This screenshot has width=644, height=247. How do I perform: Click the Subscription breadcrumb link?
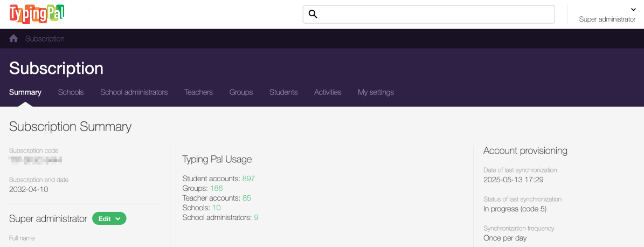point(45,39)
